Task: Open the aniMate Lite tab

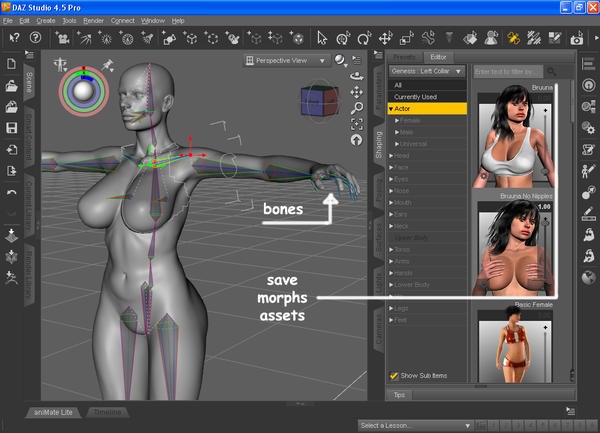Action: (x=53, y=412)
